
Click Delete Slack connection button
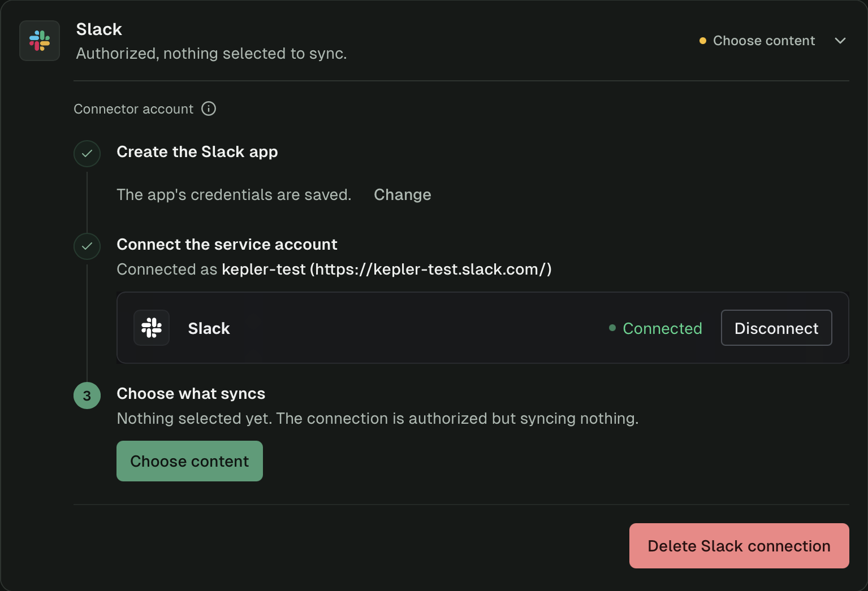[739, 546]
